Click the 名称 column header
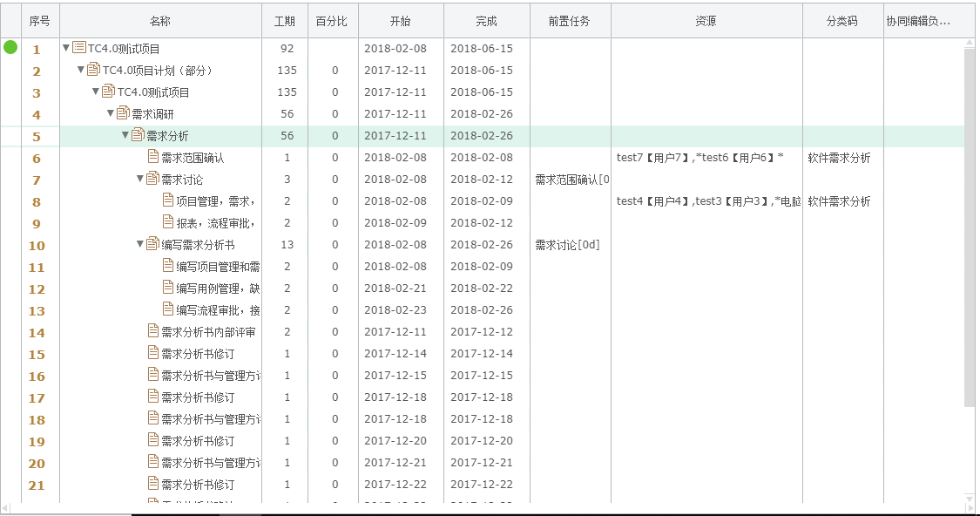Image resolution: width=980 pixels, height=516 pixels. [x=160, y=21]
